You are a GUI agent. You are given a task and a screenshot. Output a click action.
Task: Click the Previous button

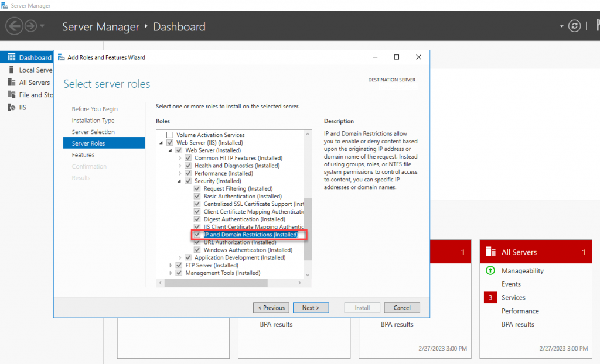coord(271,307)
